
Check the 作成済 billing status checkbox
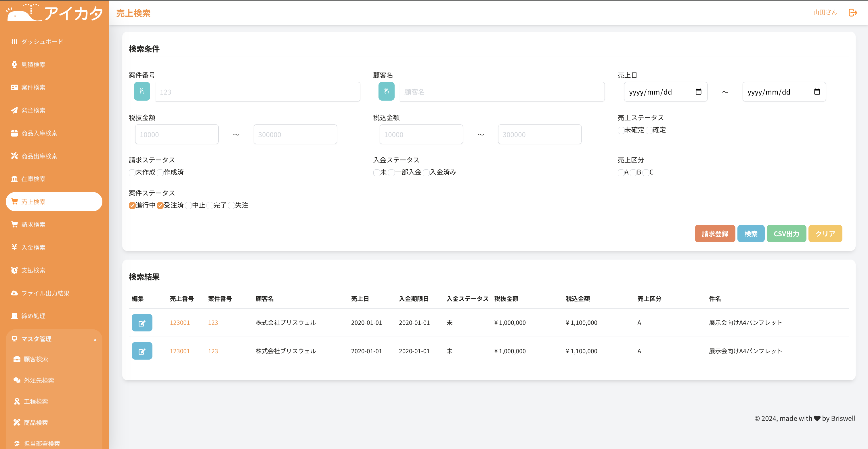click(160, 173)
